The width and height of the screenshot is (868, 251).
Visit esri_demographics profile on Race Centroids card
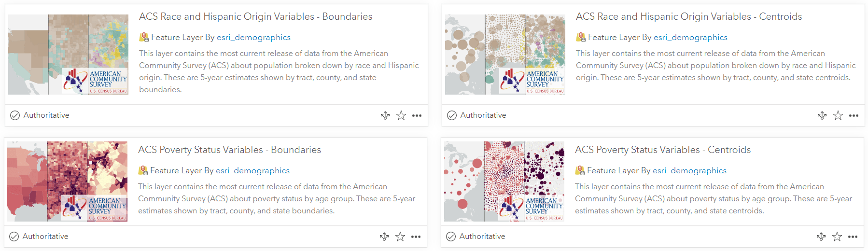click(x=690, y=37)
